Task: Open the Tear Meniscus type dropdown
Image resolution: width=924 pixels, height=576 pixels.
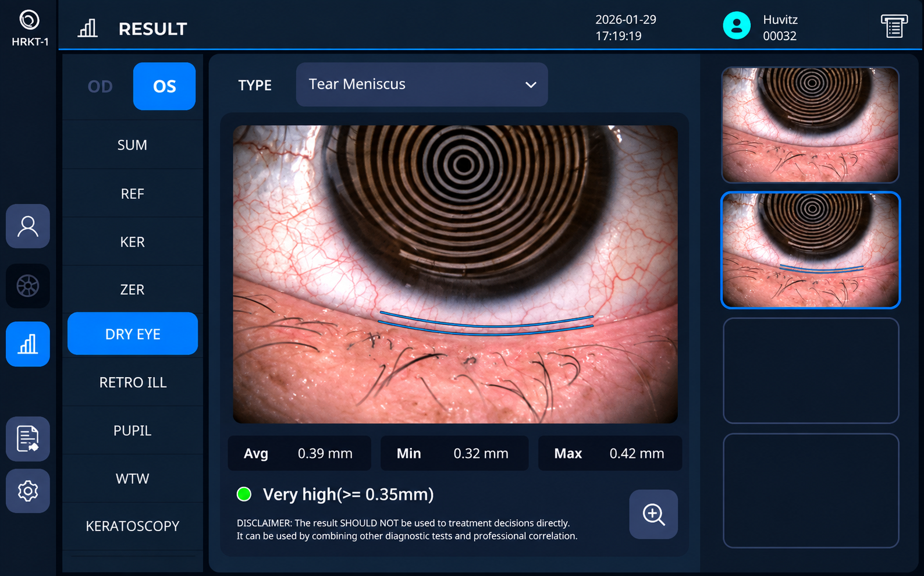Action: pos(422,84)
